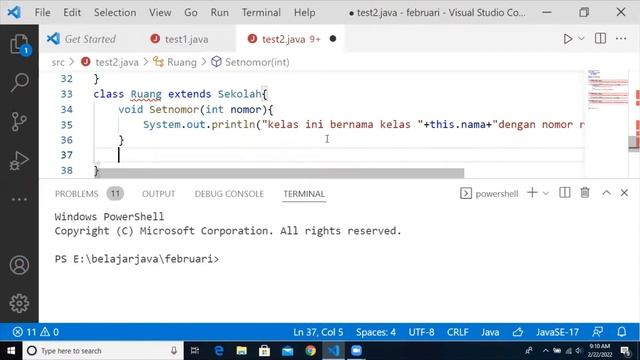Open the Explorer view in activity bar
The image size is (640, 360).
[19, 44]
